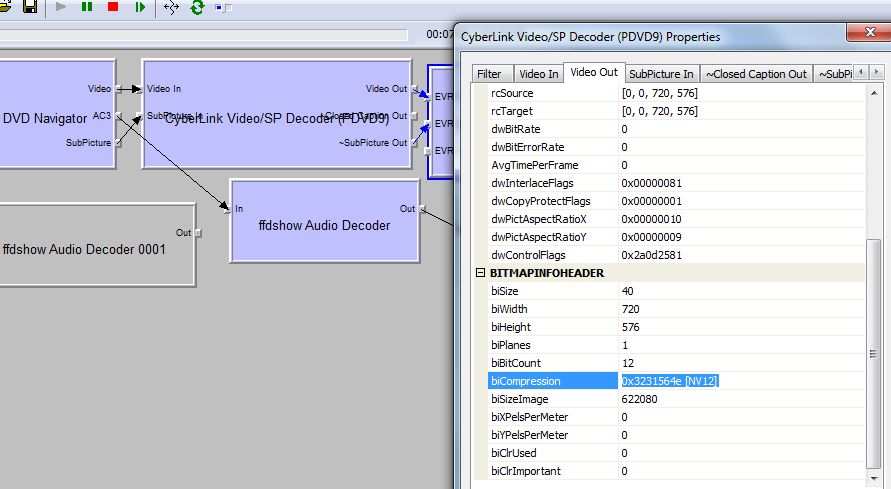Screen dimensions: 891x489
Task: Select the biSize property
Action: (676, 291)
